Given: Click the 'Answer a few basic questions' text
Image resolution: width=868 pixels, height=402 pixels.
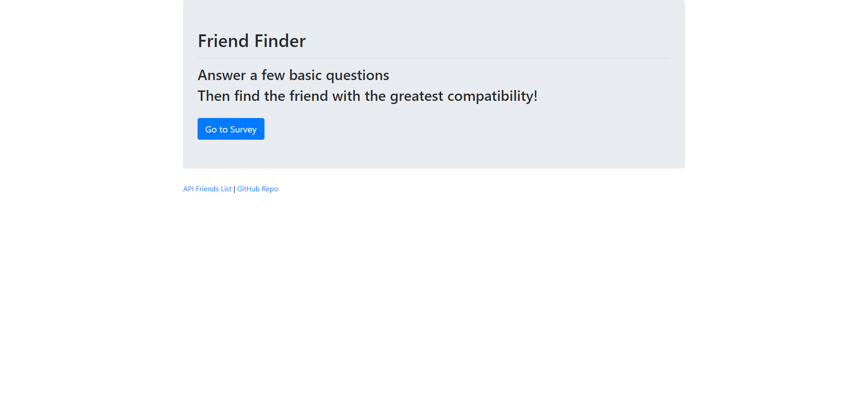Looking at the screenshot, I should [293, 75].
